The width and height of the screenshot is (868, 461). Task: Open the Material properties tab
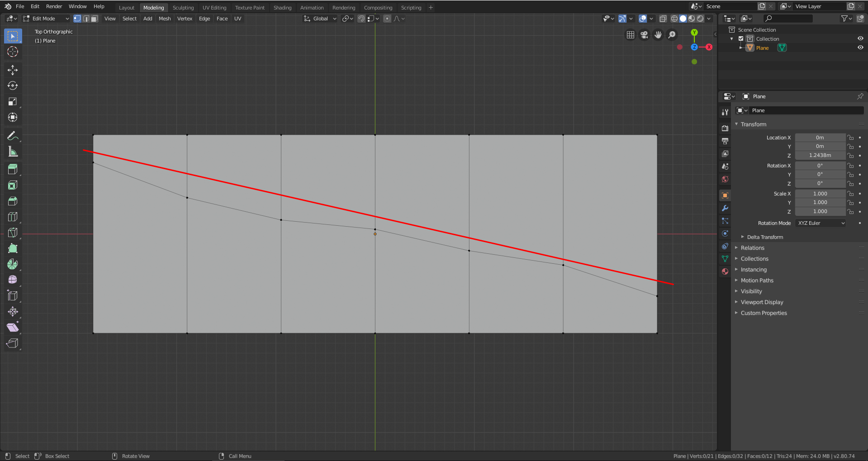coord(725,271)
